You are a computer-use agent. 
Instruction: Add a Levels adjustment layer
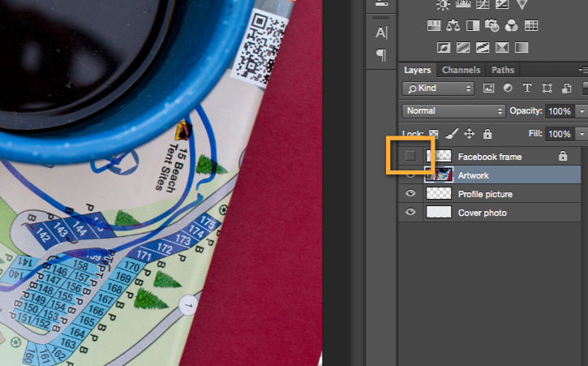click(463, 4)
